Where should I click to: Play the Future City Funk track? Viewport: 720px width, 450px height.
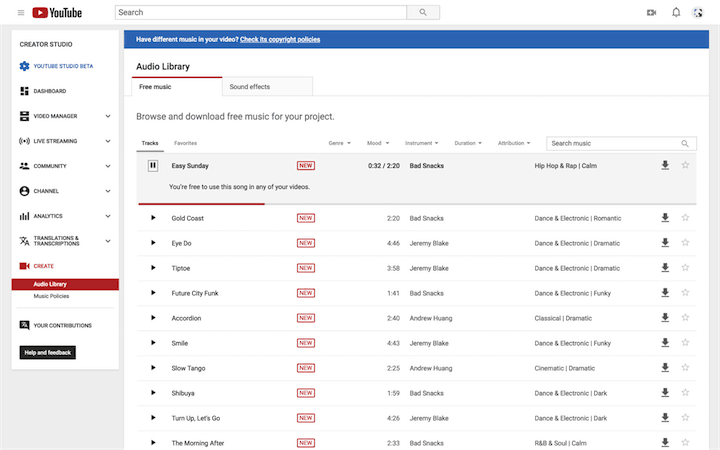153,293
